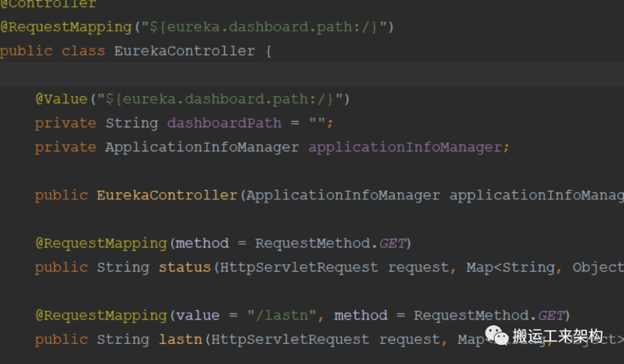The width and height of the screenshot is (624, 364).
Task: Click the String return type of status
Action: click(x=124, y=268)
